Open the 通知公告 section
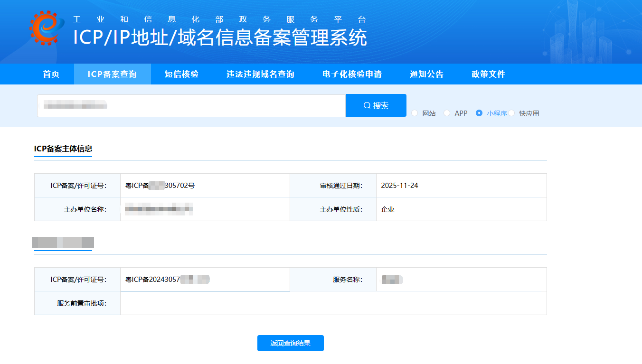 point(426,74)
